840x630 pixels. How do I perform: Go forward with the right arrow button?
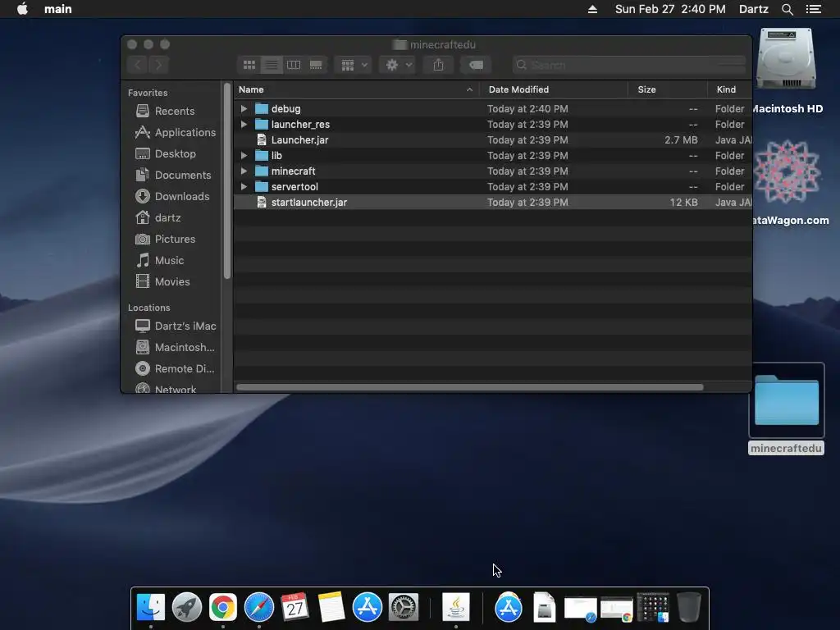158,65
